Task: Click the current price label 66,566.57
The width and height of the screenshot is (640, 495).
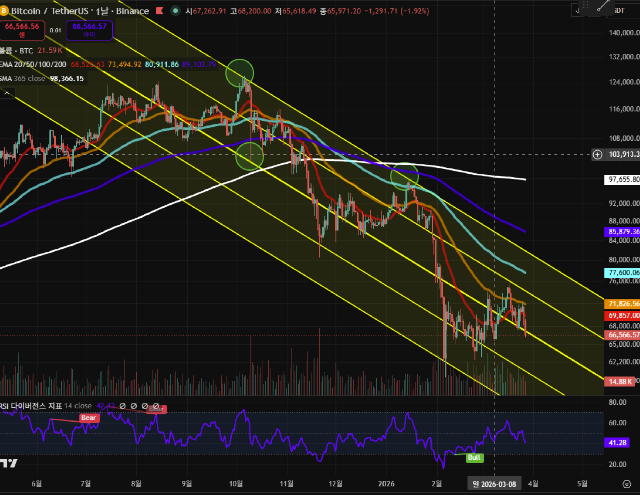Action: [x=622, y=335]
